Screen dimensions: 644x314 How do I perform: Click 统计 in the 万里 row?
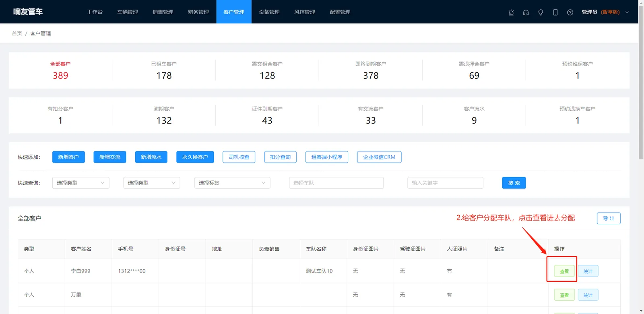point(588,295)
